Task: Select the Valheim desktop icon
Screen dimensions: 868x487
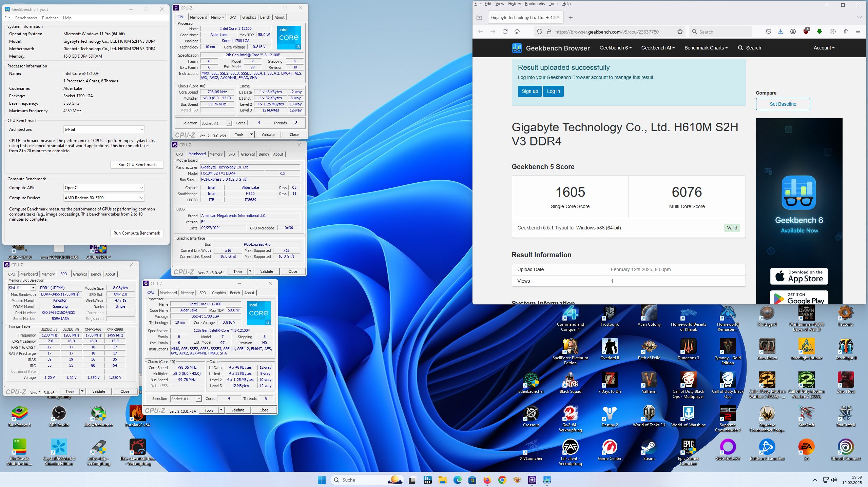Action: pos(649,383)
